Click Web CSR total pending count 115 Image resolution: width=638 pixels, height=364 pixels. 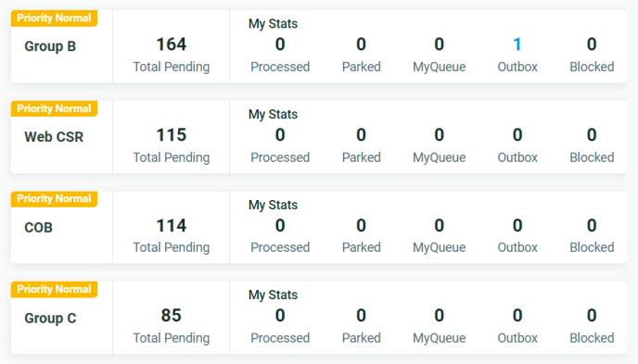point(172,135)
